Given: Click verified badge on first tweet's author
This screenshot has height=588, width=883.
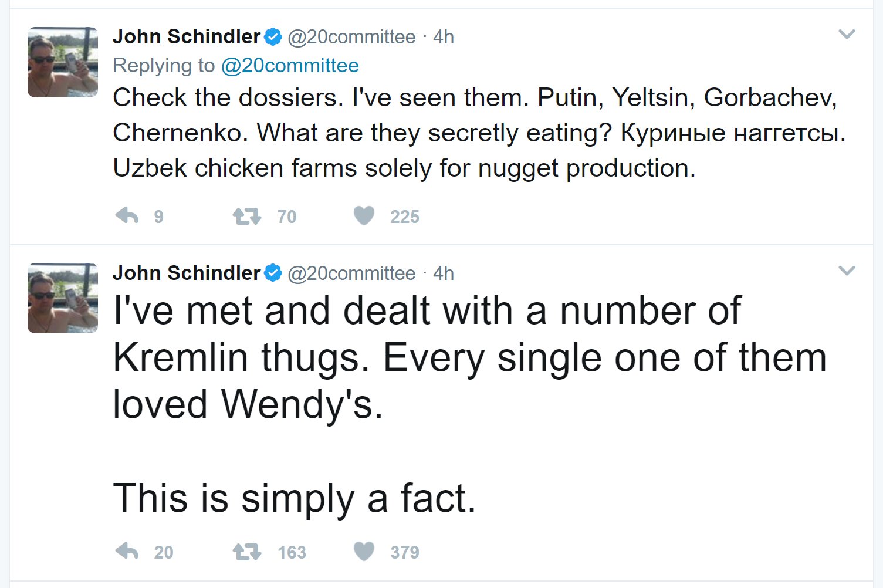Looking at the screenshot, I should 273,37.
